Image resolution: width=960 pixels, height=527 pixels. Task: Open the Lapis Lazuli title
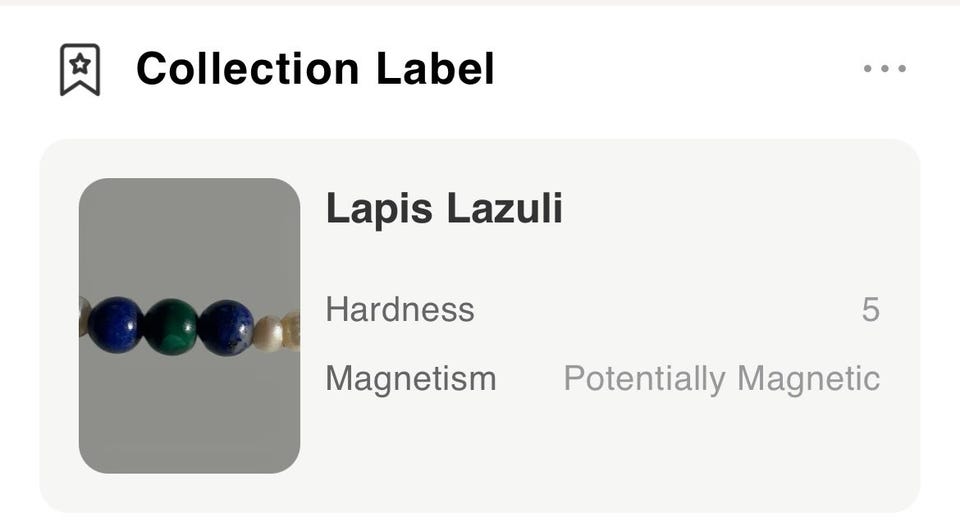tap(444, 208)
